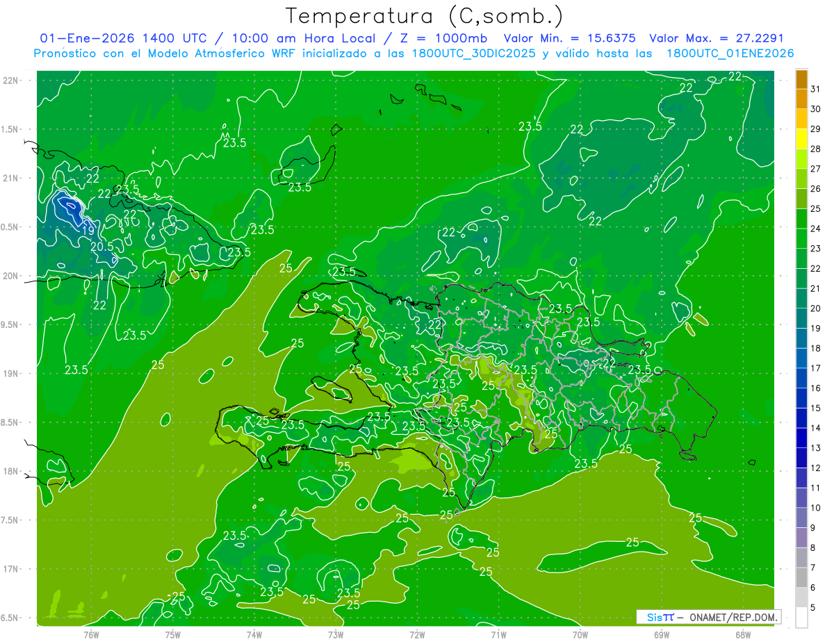
Task: Click the '6.5N' latitude axis label
Action: [10, 618]
